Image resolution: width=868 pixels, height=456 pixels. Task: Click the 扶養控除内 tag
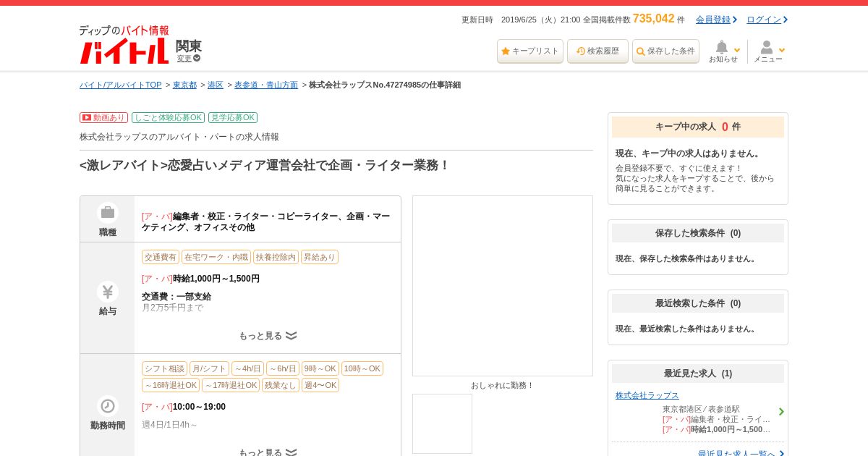click(x=276, y=257)
